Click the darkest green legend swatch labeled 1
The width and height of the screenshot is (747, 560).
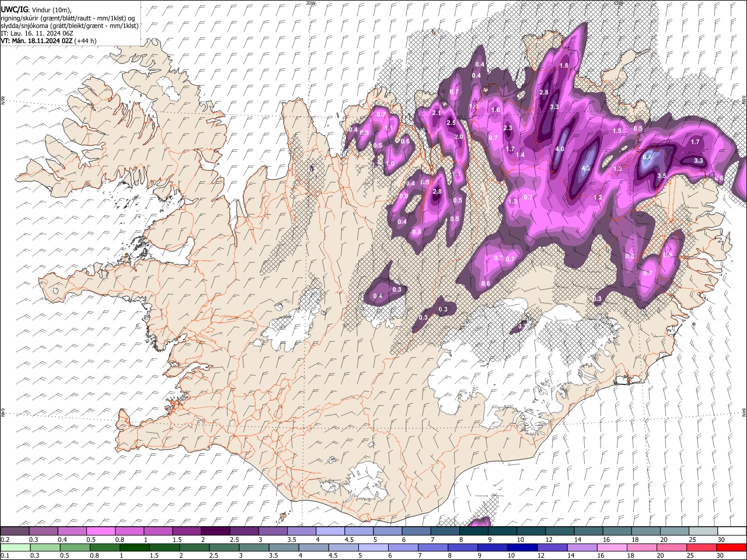pyautogui.click(x=134, y=547)
